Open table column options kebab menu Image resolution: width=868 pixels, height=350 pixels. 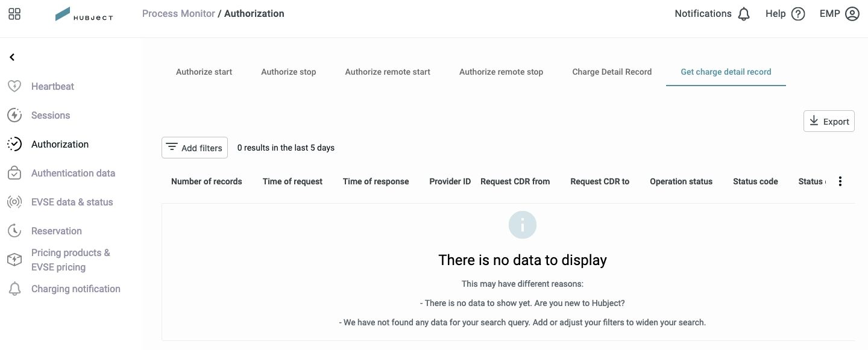click(840, 181)
